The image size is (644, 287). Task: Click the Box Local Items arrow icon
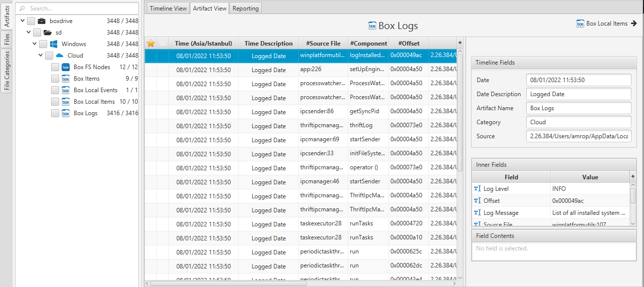(x=634, y=23)
